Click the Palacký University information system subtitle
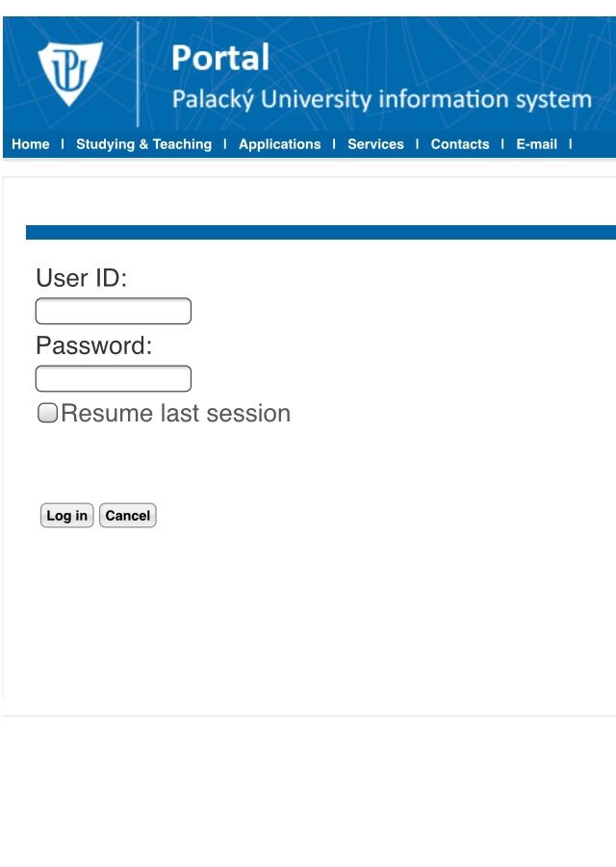Image resolution: width=616 pixels, height=867 pixels. pyautogui.click(x=381, y=99)
